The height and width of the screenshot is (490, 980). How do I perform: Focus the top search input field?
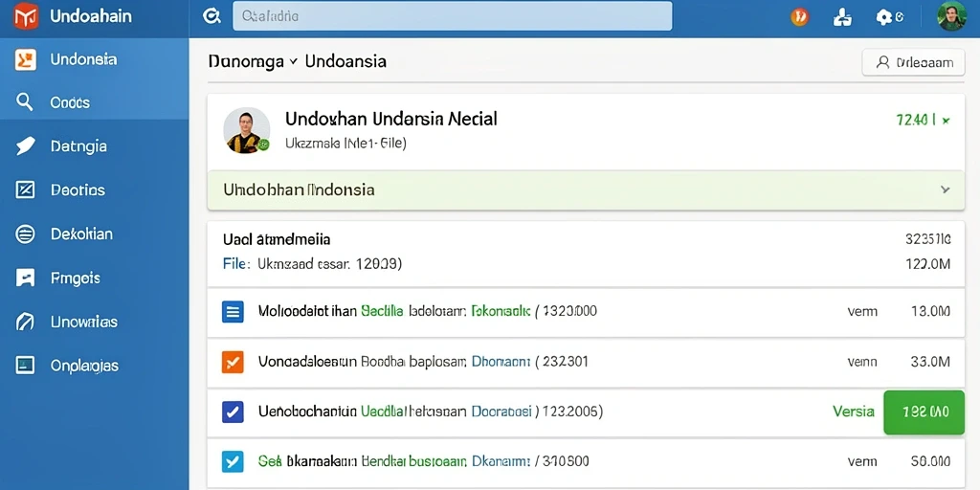[453, 16]
